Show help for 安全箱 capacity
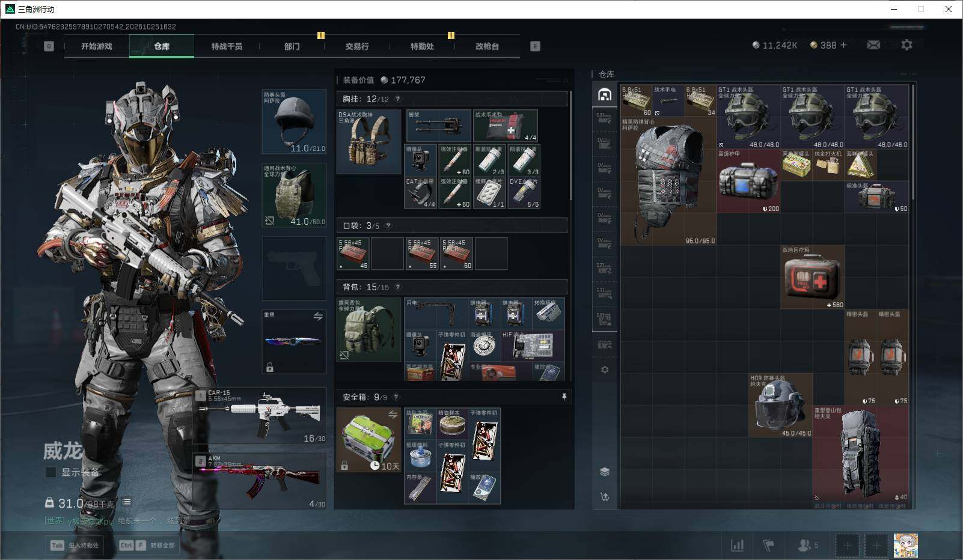Screen dimensions: 963x560 (396, 397)
